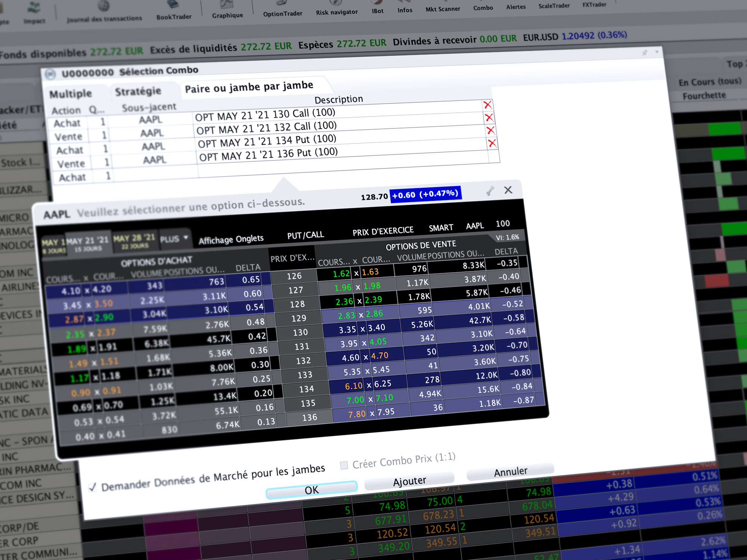Image resolution: width=747 pixels, height=560 pixels.
Task: Close the AAPL option chain popup
Action: (x=508, y=190)
